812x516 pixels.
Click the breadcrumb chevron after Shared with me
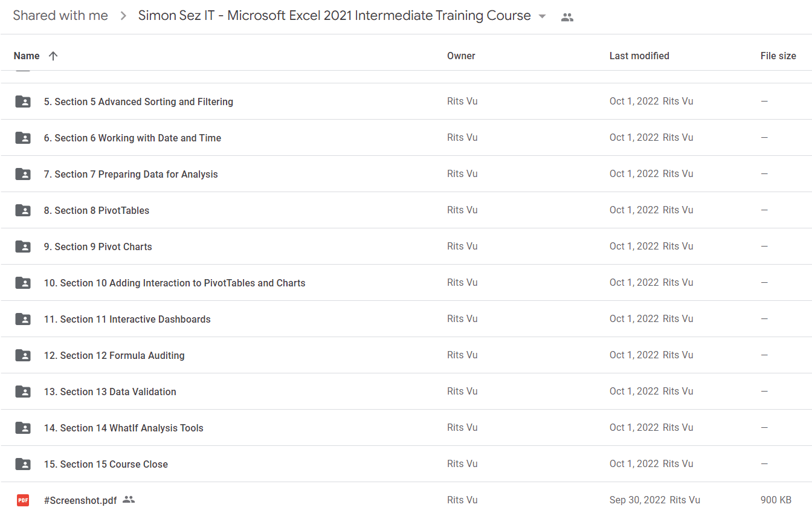(123, 16)
